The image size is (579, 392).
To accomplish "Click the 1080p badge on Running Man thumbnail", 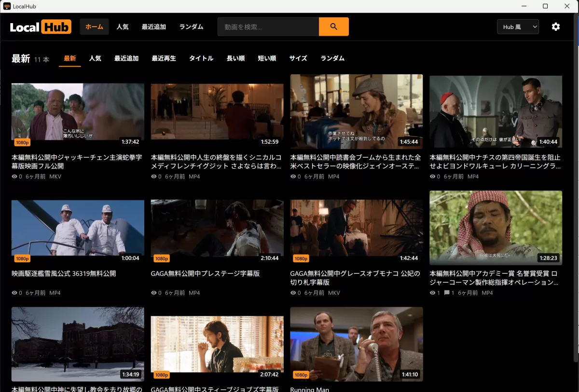I will [x=301, y=375].
